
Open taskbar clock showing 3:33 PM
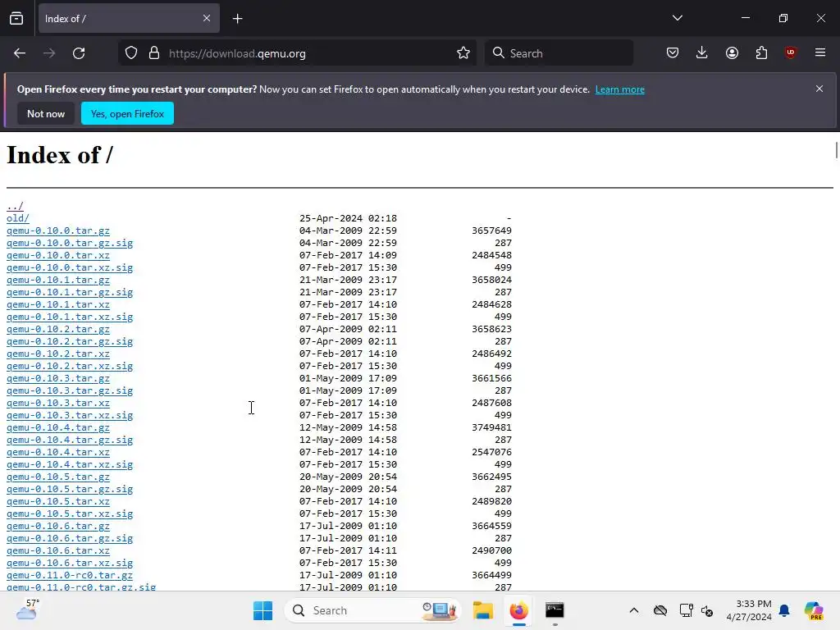pos(749,610)
